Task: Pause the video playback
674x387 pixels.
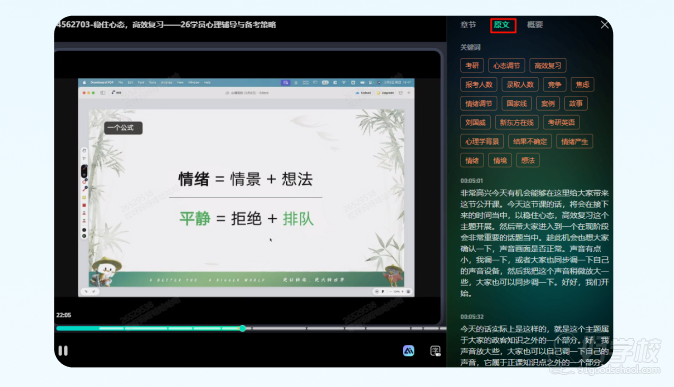Action: (63, 351)
